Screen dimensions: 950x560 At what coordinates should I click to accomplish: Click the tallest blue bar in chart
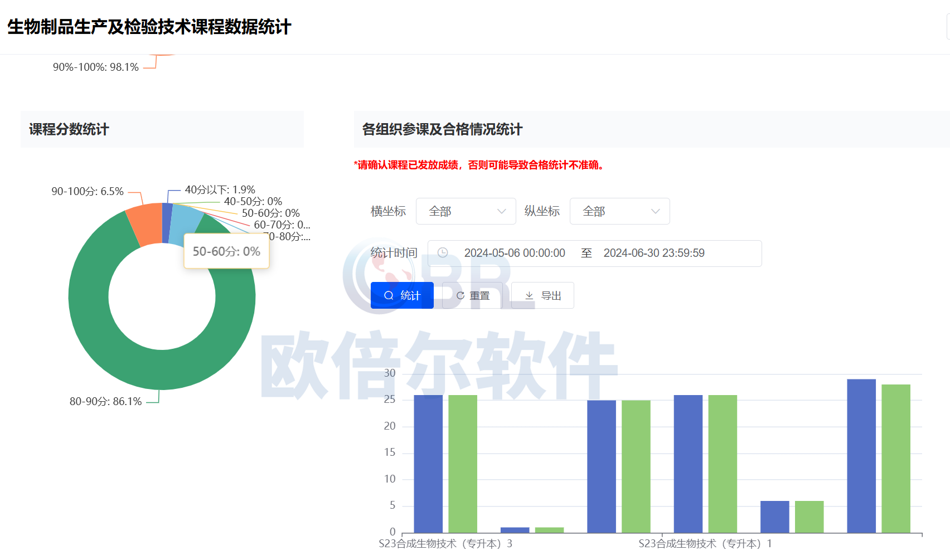point(861,456)
